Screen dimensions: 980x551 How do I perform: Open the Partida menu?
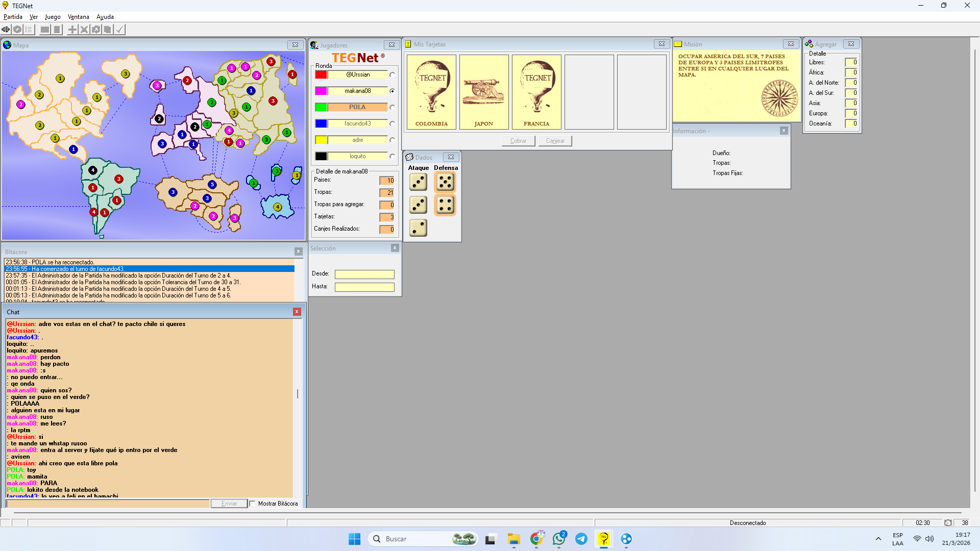pos(13,17)
